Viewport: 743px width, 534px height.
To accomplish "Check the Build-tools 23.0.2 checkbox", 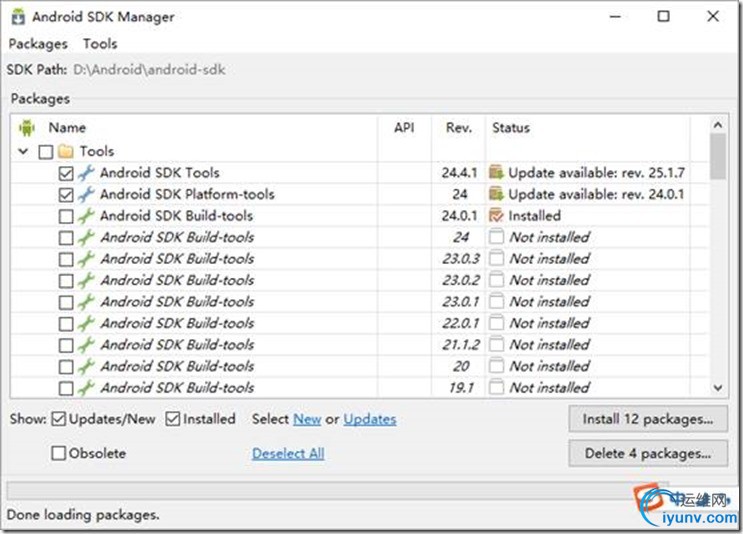I will [66, 281].
